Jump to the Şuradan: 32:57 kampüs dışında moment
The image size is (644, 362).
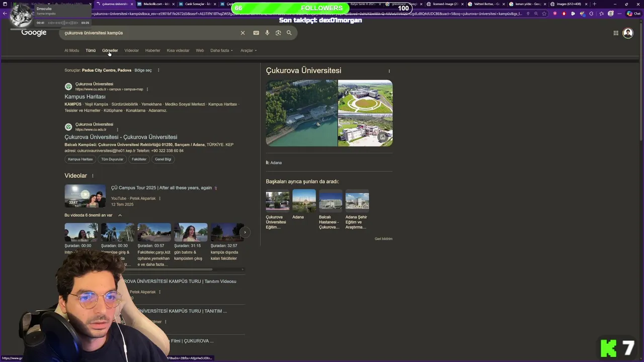227,242
